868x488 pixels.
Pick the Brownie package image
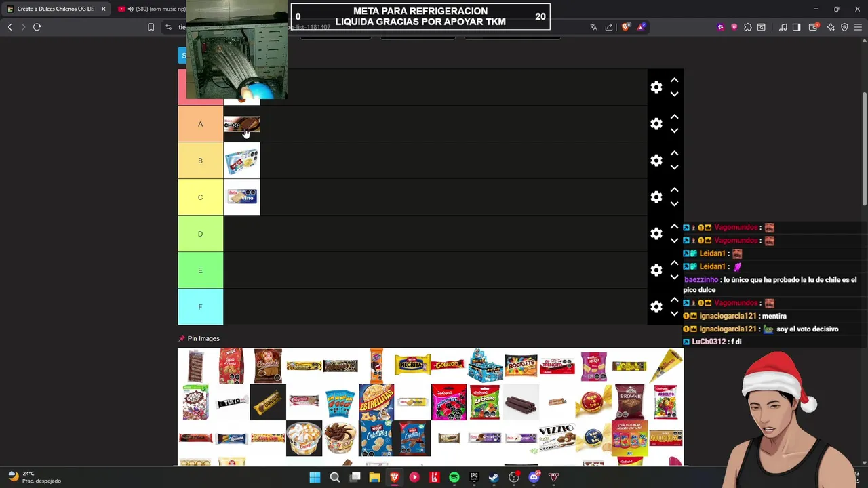pos(629,402)
